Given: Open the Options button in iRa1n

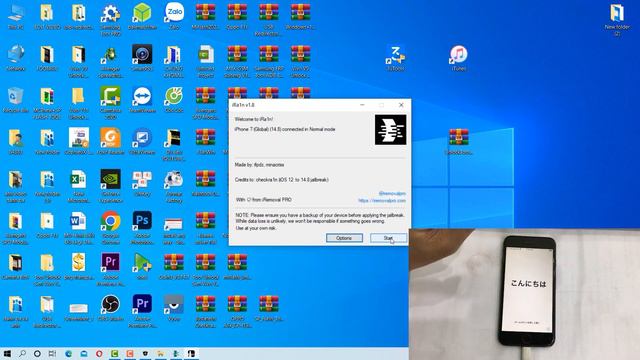Looking at the screenshot, I should 344,238.
